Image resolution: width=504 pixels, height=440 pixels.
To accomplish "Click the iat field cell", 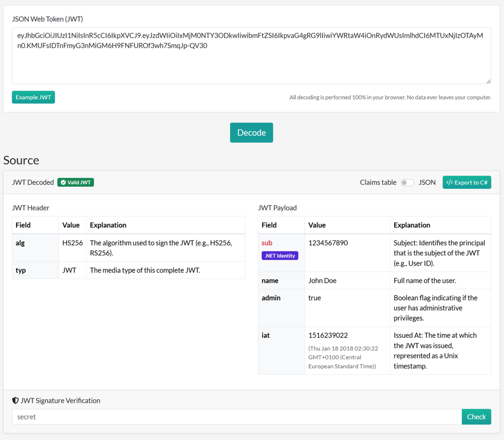I will (281, 350).
